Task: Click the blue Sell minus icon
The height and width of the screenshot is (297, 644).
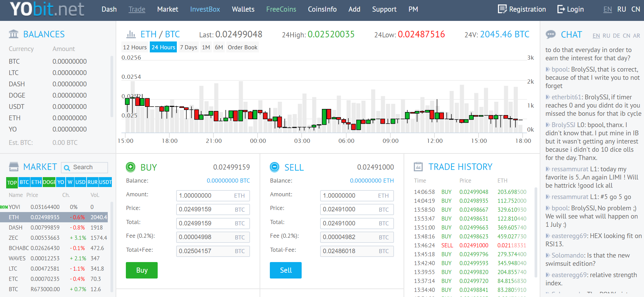Action: coord(275,167)
